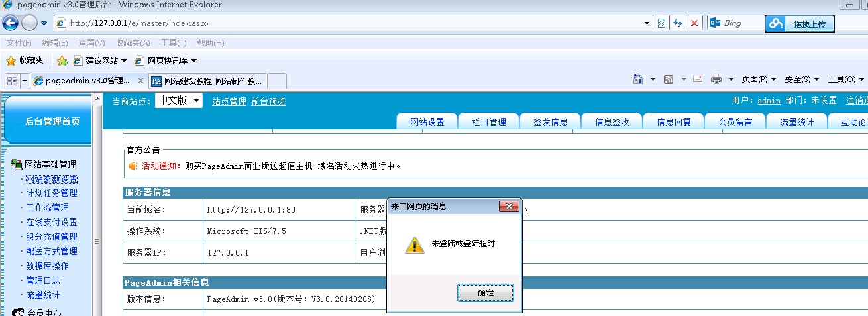Click the red Stop loading icon

(x=694, y=23)
